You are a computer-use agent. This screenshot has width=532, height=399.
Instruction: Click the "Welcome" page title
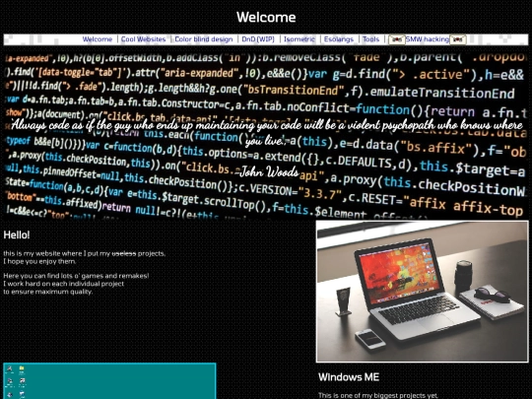266,18
